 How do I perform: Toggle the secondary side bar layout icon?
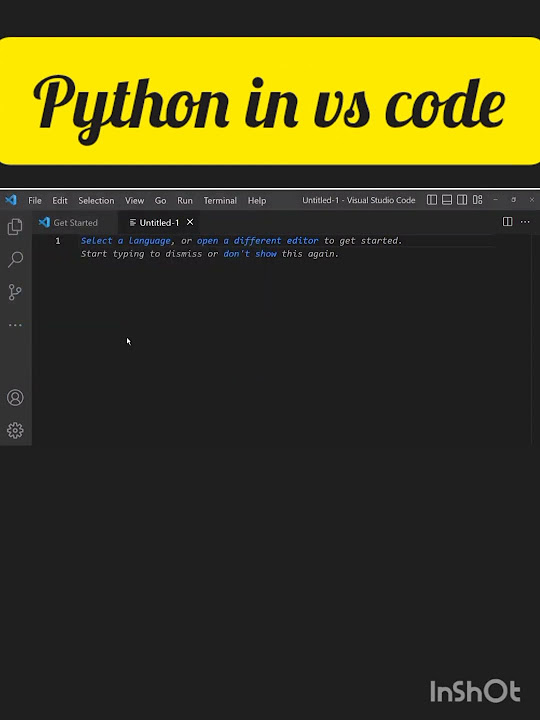(x=462, y=200)
